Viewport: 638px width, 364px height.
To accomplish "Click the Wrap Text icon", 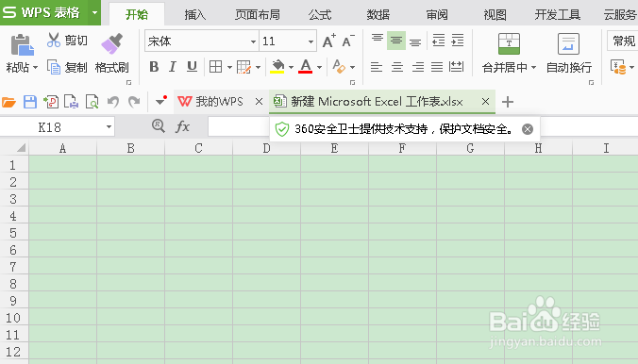I will point(568,44).
